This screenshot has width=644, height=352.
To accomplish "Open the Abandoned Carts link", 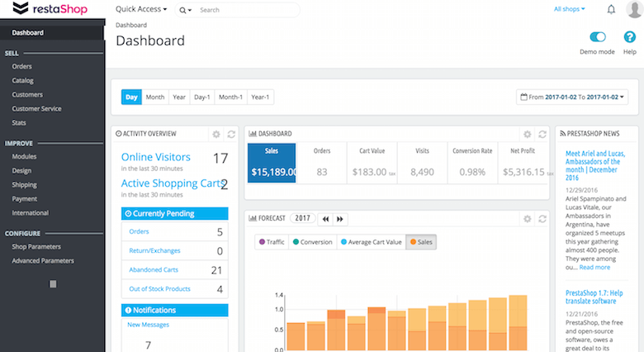I will [x=153, y=270].
